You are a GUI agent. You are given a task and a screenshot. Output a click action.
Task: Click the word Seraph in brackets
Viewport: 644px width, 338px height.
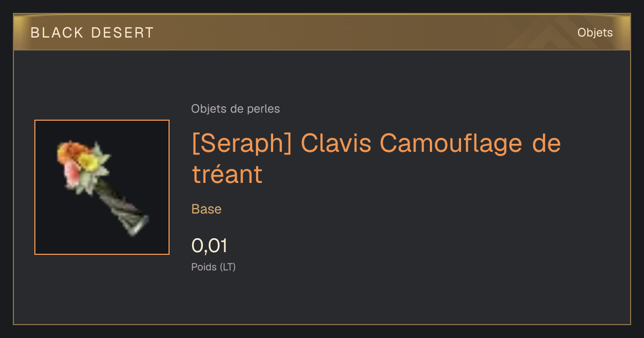pyautogui.click(x=241, y=143)
